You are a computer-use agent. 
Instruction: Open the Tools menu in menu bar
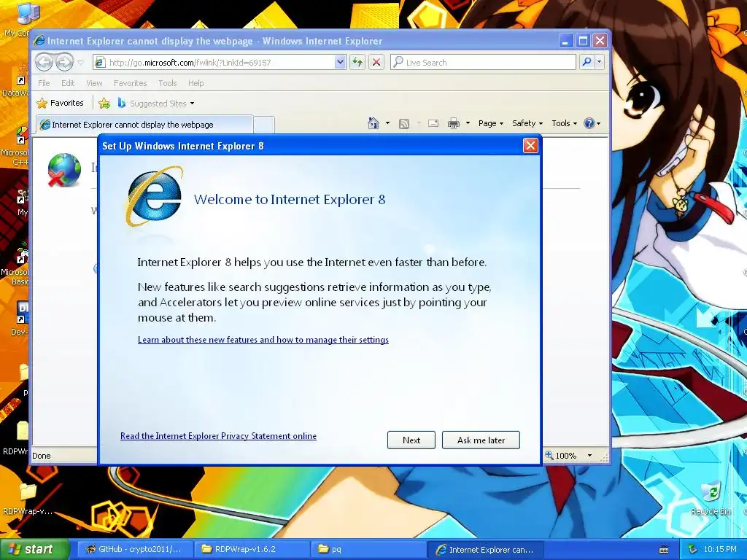point(167,83)
